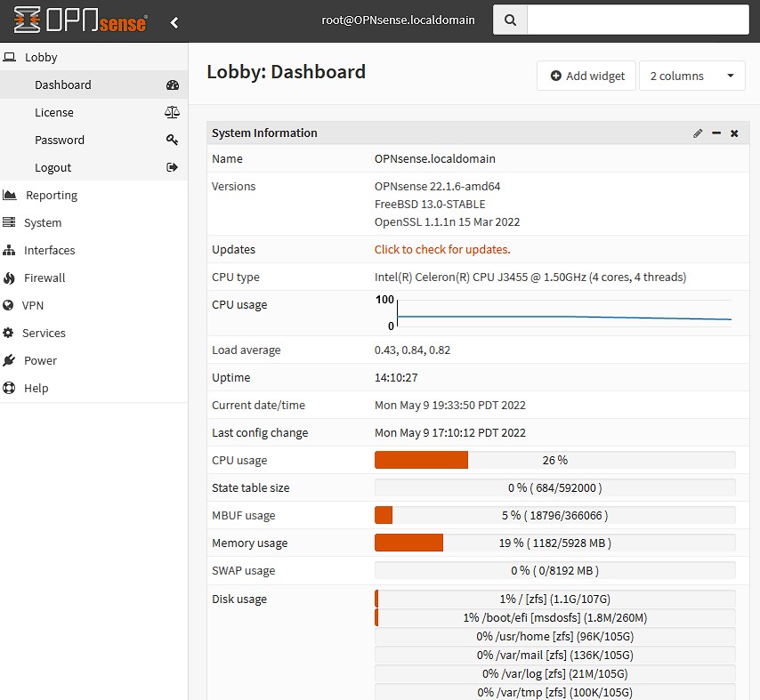This screenshot has width=760, height=700.
Task: Click the CPU usage progress bar
Action: (x=554, y=460)
